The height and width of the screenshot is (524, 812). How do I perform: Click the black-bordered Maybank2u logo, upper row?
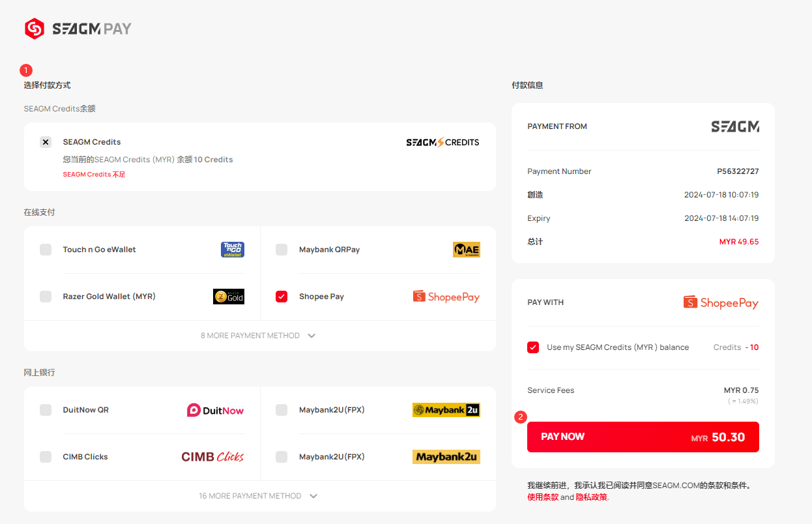(x=446, y=410)
